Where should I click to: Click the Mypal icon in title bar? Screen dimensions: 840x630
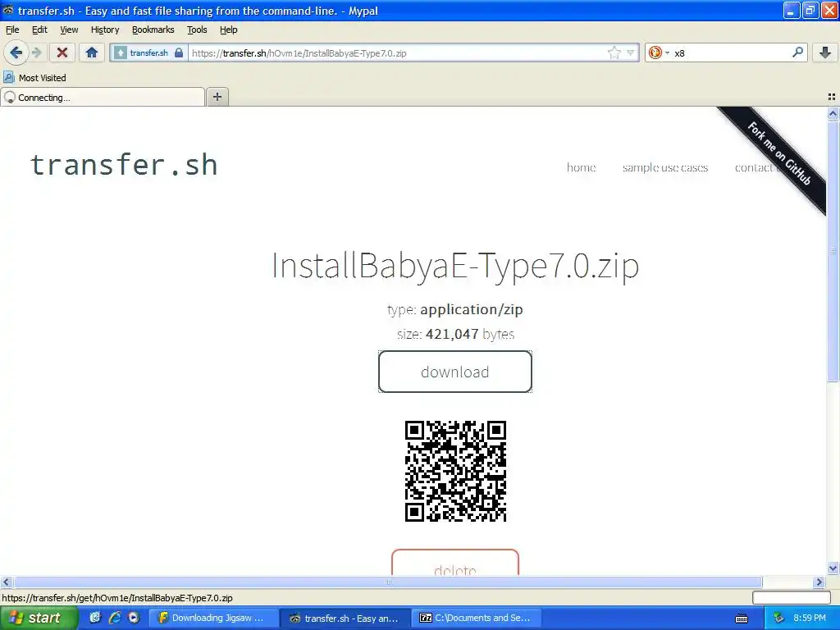pyautogui.click(x=8, y=10)
